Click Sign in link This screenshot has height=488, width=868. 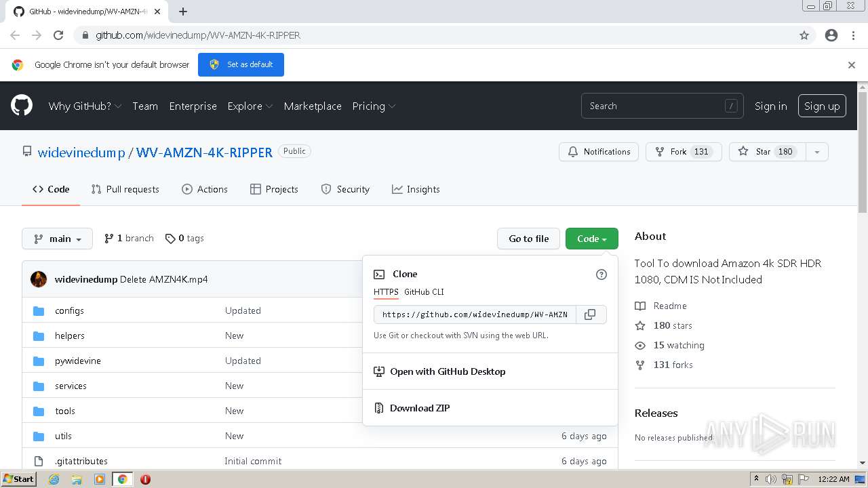771,106
